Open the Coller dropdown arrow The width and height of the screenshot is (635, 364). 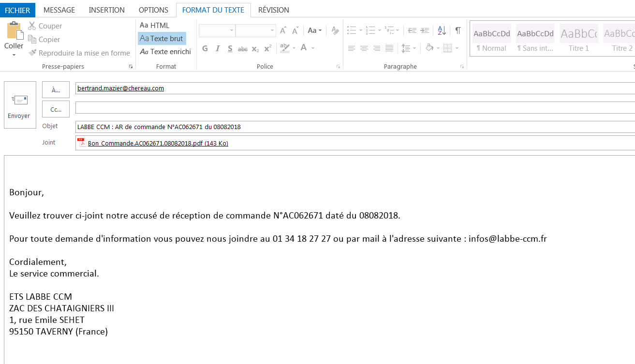click(14, 55)
